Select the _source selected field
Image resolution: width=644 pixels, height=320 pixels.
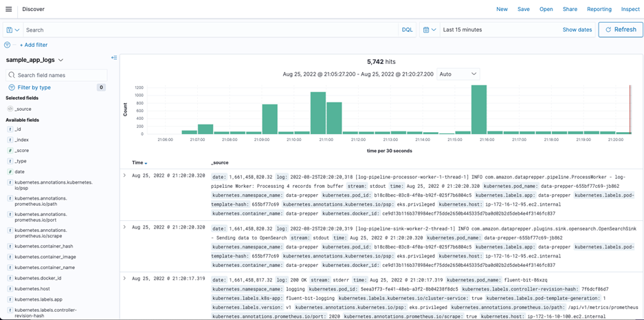tap(24, 109)
